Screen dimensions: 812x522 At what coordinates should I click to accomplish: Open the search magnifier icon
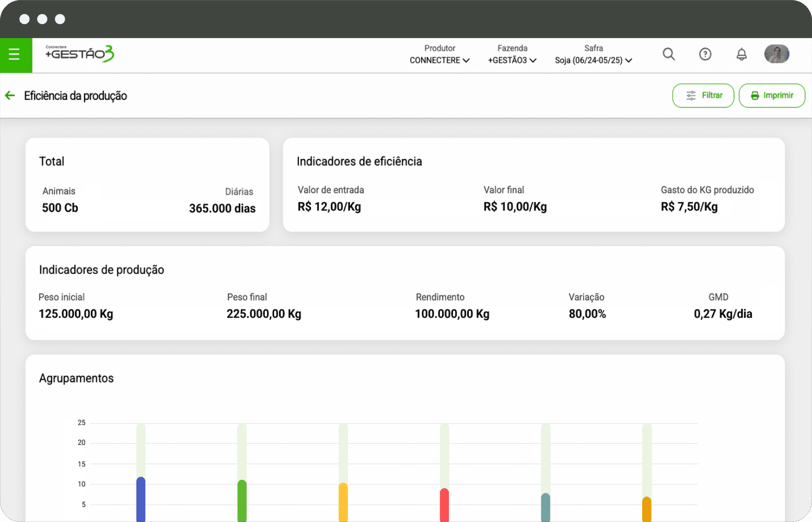click(668, 54)
